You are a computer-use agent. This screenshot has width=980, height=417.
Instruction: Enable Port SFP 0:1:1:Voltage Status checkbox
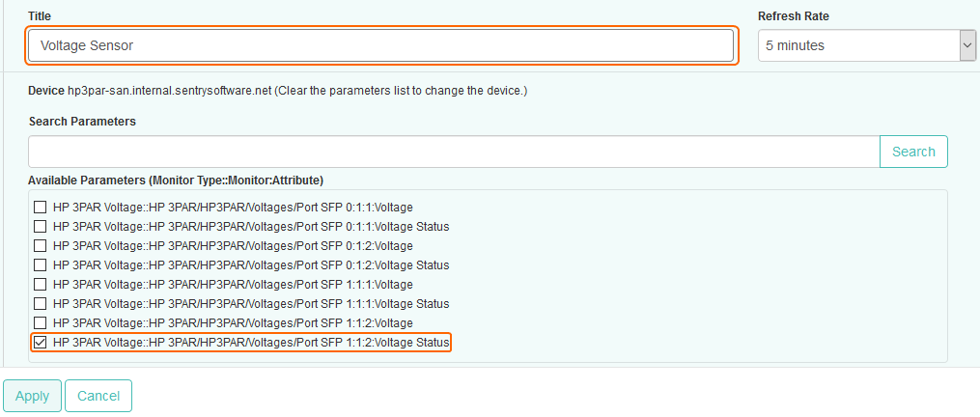pos(41,227)
